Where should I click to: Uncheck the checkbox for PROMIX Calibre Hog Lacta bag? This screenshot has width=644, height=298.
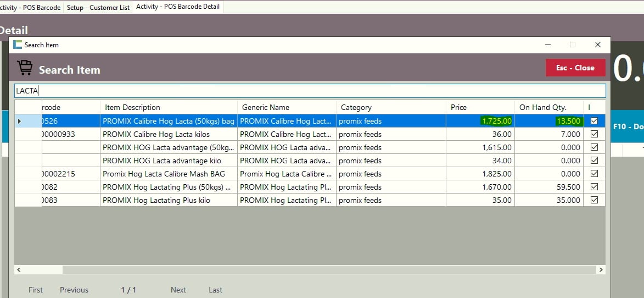point(594,121)
